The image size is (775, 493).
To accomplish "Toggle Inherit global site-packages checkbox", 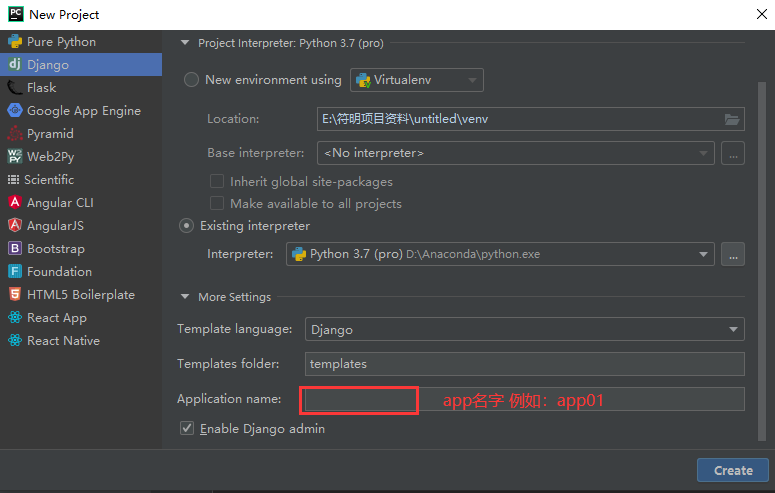I will tap(217, 181).
